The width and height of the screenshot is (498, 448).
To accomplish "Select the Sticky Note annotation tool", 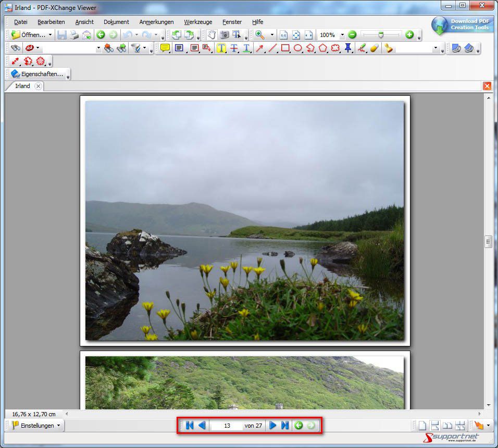I will 165,48.
